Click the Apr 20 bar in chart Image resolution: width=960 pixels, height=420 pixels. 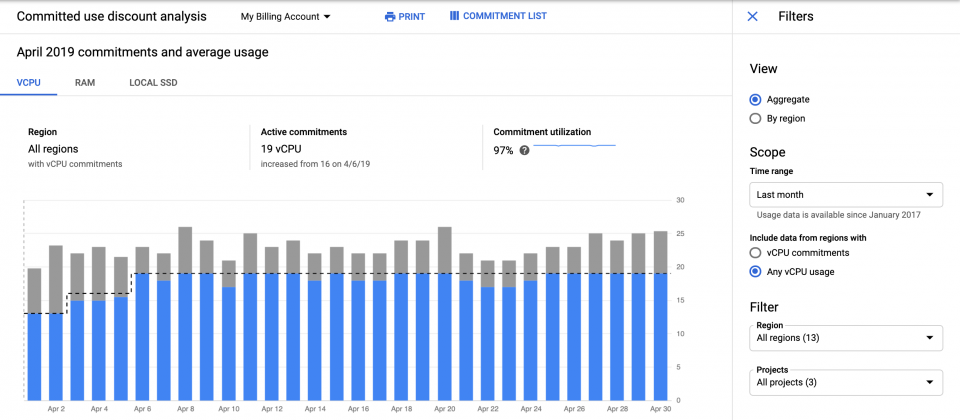(x=444, y=313)
